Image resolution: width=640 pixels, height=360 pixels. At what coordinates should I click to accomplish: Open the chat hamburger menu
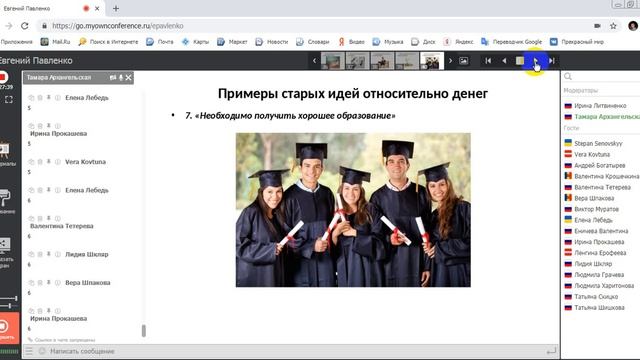[29, 351]
